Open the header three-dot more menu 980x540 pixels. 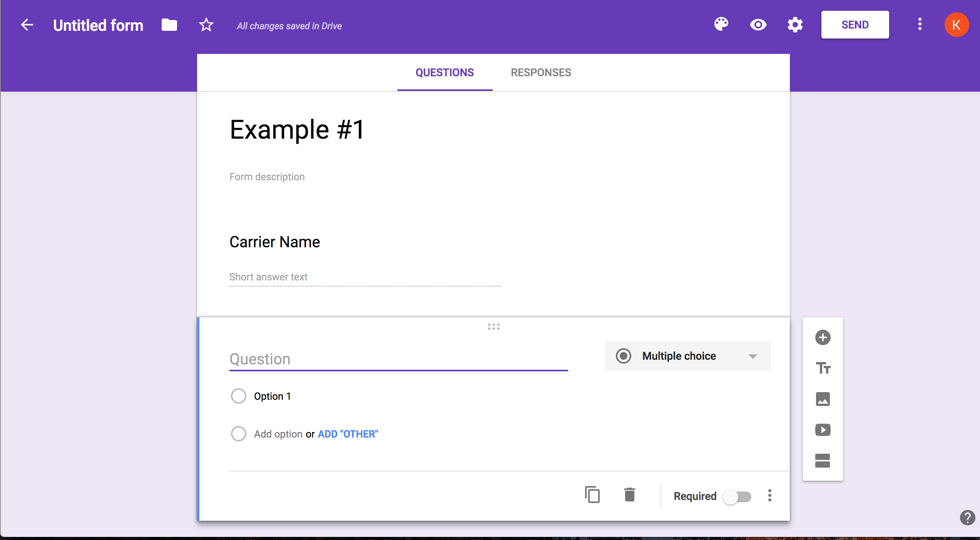920,24
